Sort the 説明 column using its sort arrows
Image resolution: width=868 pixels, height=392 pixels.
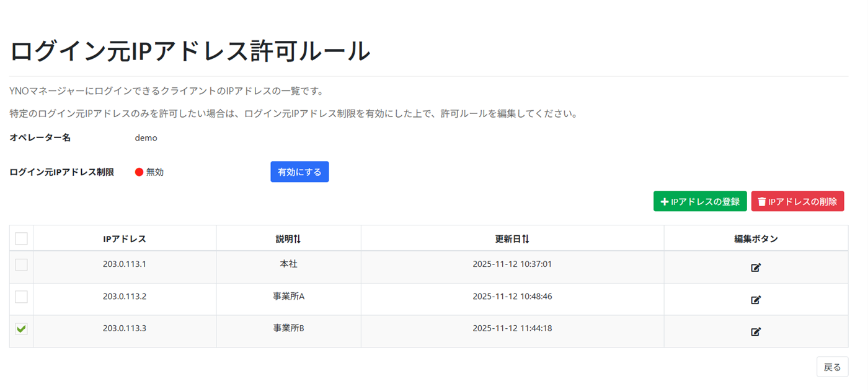298,238
